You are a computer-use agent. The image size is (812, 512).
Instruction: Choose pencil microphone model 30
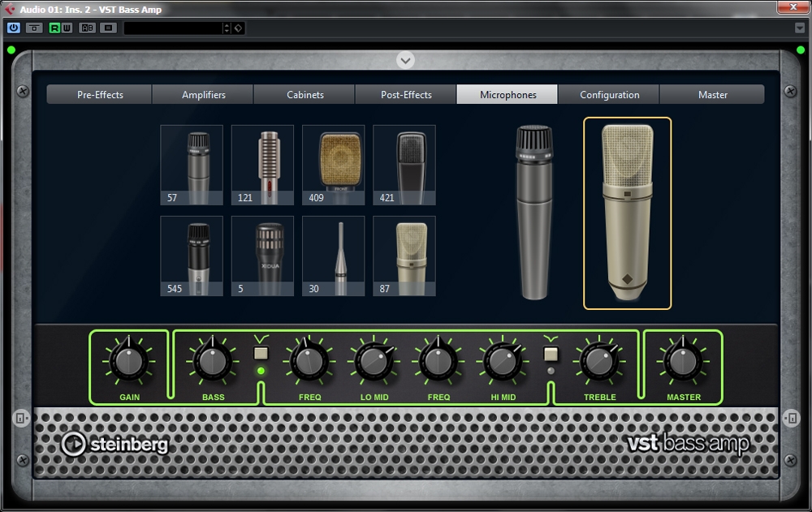334,256
